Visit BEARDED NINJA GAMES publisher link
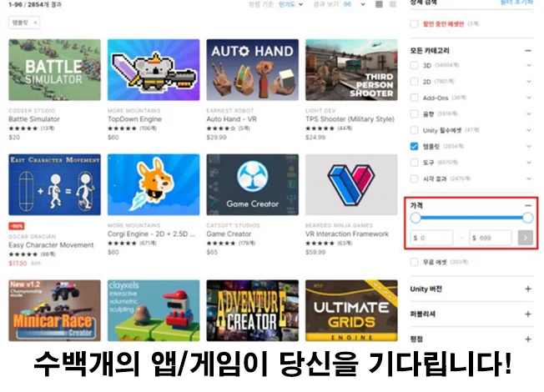 pyautogui.click(x=339, y=225)
